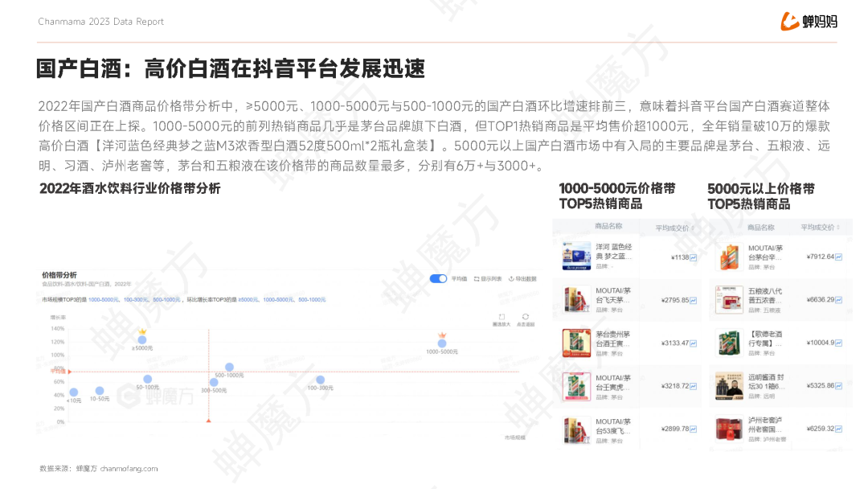Click 500-1000元 link in 市场规模TOP3 list
Image resolution: width=868 pixels, height=489 pixels.
166,300
